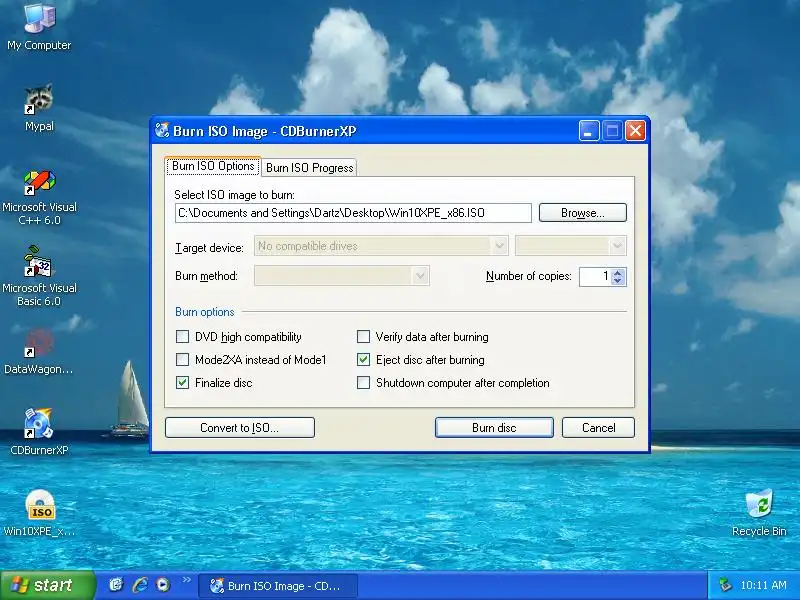Click the taskbar clock 10:11 AM
800x600 pixels.
[763, 585]
